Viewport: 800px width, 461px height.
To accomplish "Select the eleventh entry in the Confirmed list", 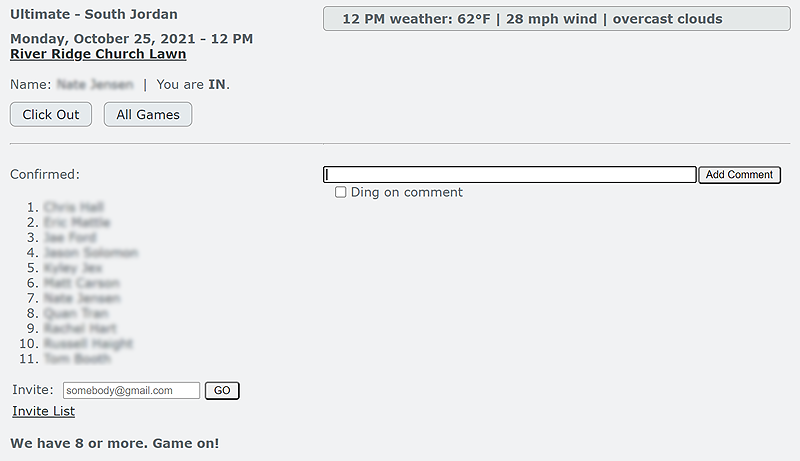I will point(77,358).
